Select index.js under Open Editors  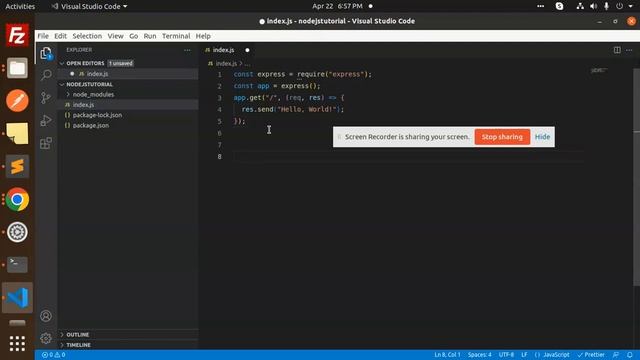pos(97,74)
